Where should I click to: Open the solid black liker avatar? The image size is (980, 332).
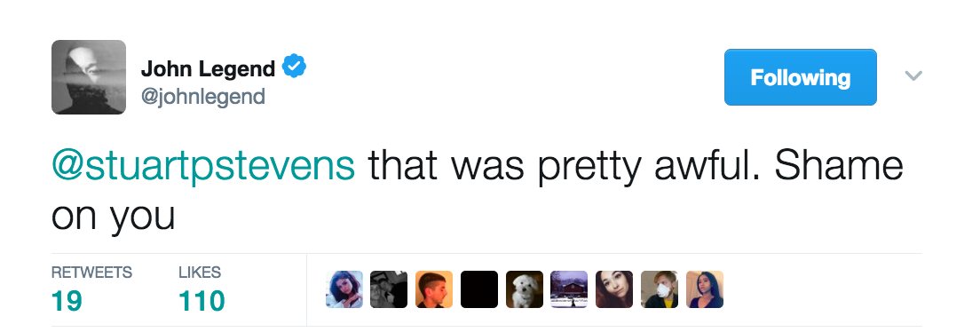coord(479,289)
